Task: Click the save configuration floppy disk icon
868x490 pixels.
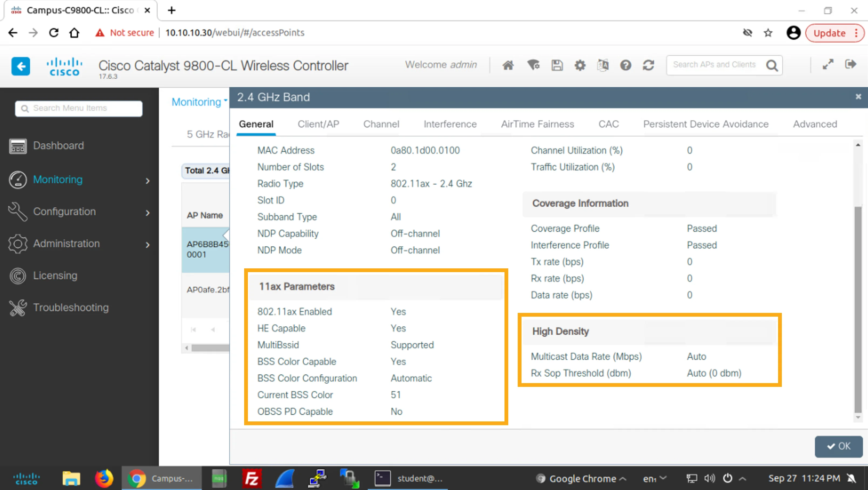Action: point(557,65)
